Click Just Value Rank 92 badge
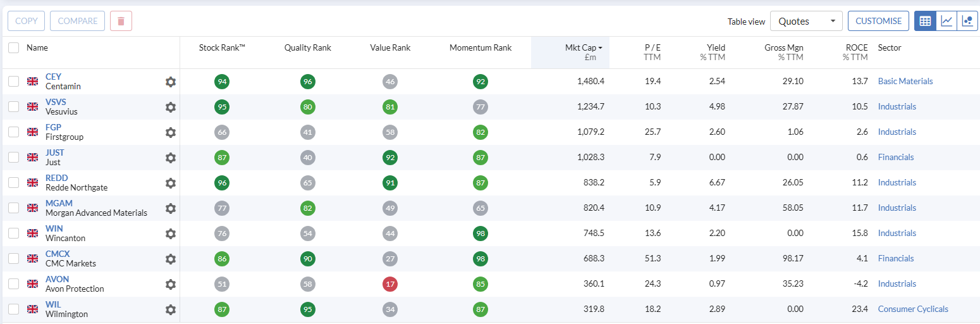The height and width of the screenshot is (324, 980). (390, 158)
